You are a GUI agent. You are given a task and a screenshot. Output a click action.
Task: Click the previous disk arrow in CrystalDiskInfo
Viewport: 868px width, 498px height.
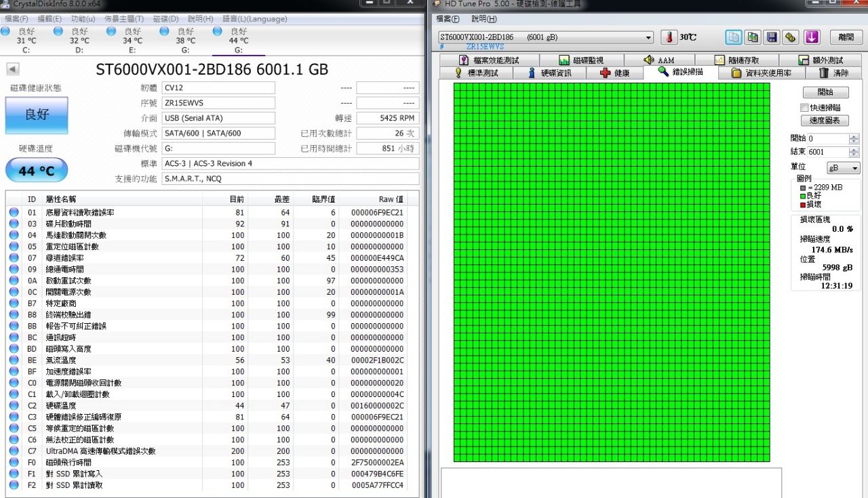13,68
